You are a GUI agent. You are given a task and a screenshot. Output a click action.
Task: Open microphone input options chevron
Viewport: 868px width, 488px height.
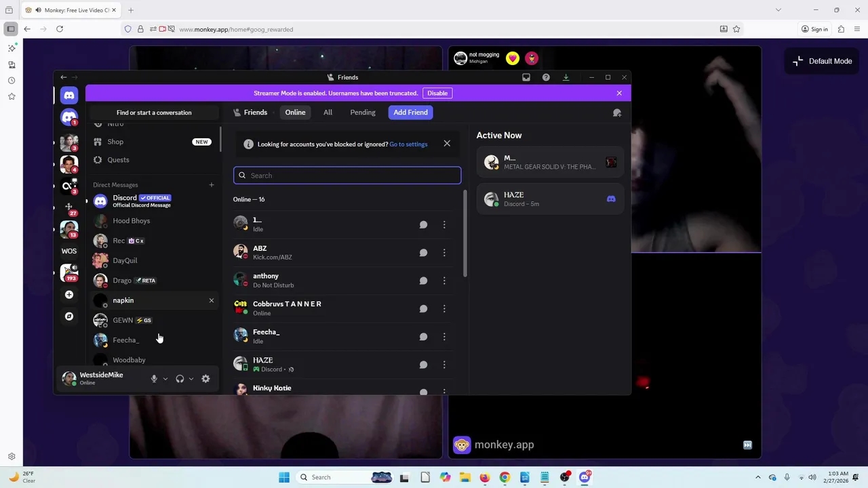(x=165, y=379)
